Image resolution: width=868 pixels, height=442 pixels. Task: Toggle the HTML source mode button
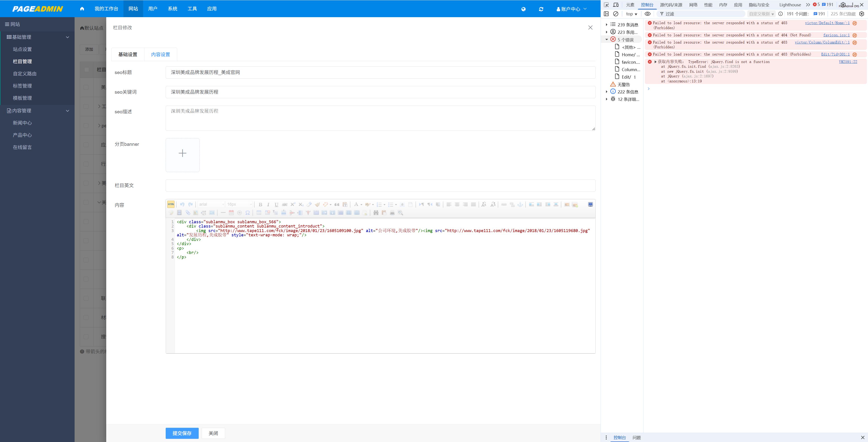(171, 204)
